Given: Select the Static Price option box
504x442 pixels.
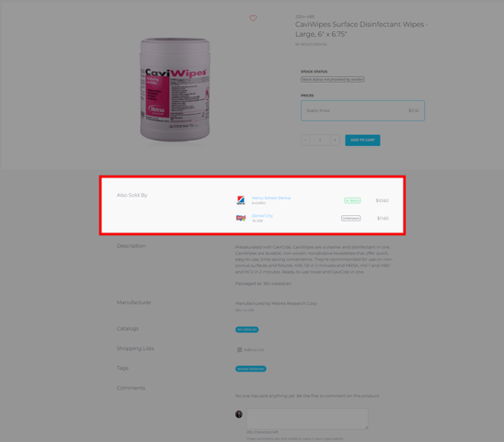Looking at the screenshot, I should click(x=362, y=110).
